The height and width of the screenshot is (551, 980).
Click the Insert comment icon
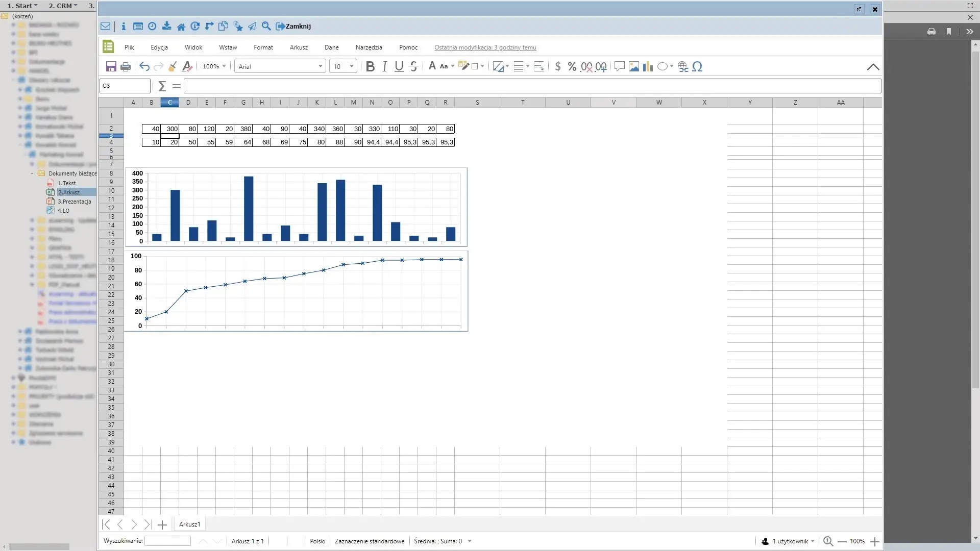pyautogui.click(x=619, y=66)
